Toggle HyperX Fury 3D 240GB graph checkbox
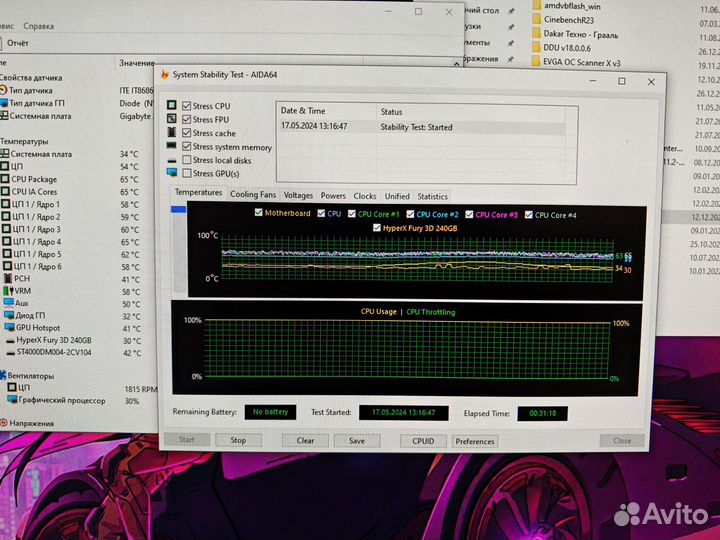Image resolution: width=720 pixels, height=540 pixels. pyautogui.click(x=377, y=228)
